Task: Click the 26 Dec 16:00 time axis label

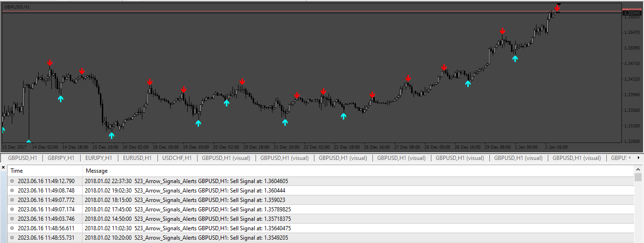Action: (377, 147)
